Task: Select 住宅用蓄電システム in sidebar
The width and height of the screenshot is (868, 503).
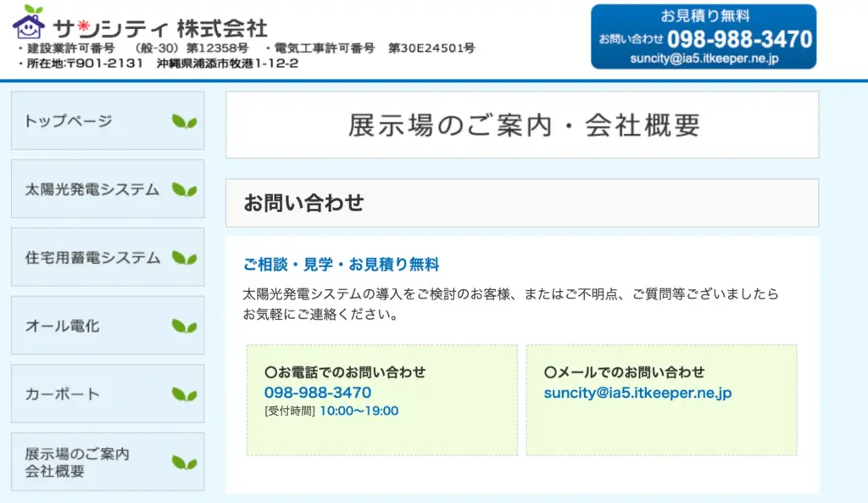Action: (x=92, y=258)
